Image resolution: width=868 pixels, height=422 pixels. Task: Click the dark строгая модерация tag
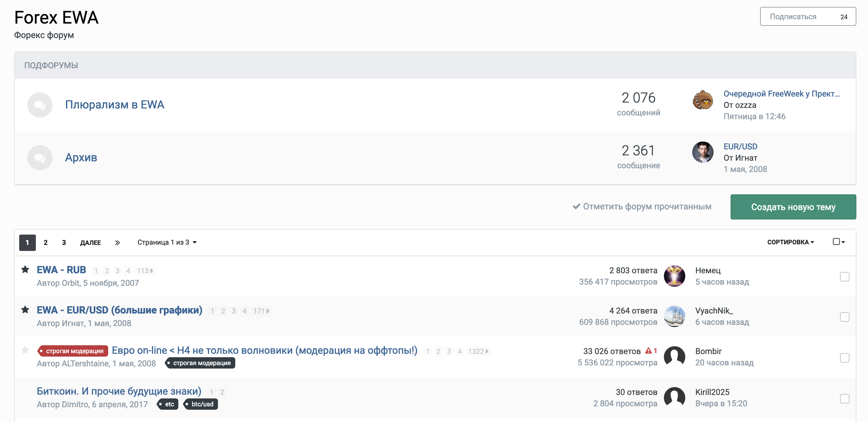point(200,363)
